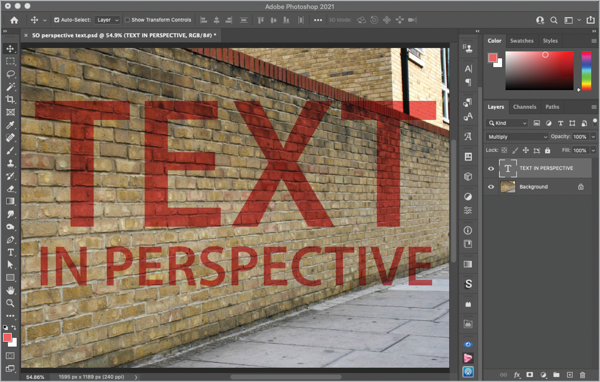Hide the TEXT IN PERSPECTIVE layer
Image resolution: width=600 pixels, height=382 pixels.
coord(491,168)
